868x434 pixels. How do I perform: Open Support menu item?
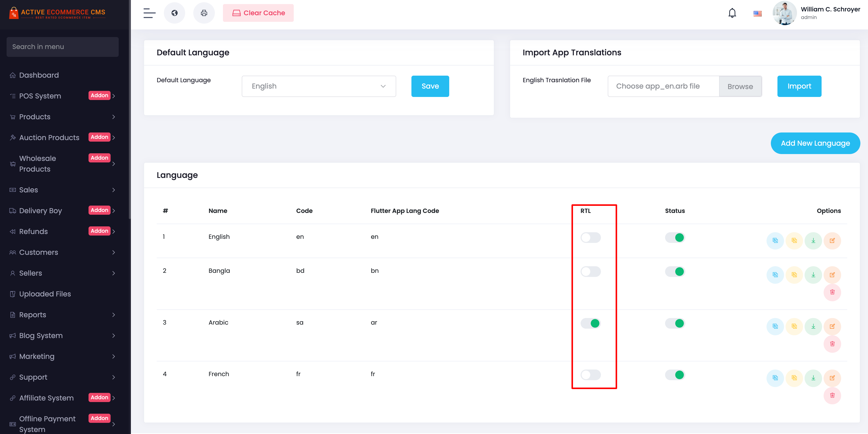pyautogui.click(x=63, y=377)
